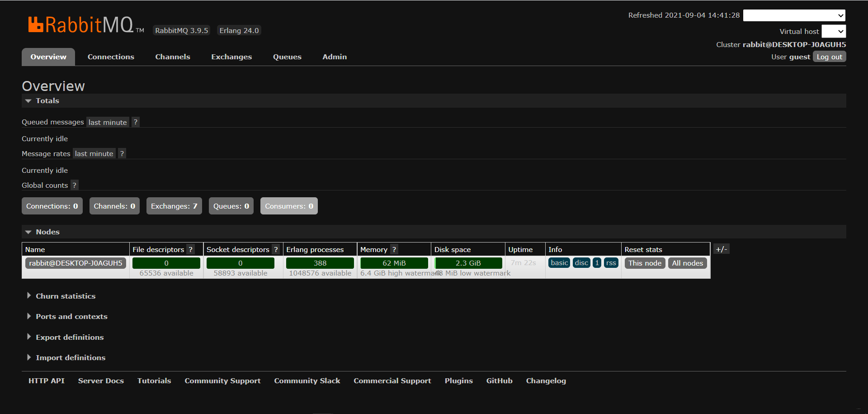Image resolution: width=868 pixels, height=414 pixels.
Task: Open Server Docs footer link
Action: (x=101, y=381)
